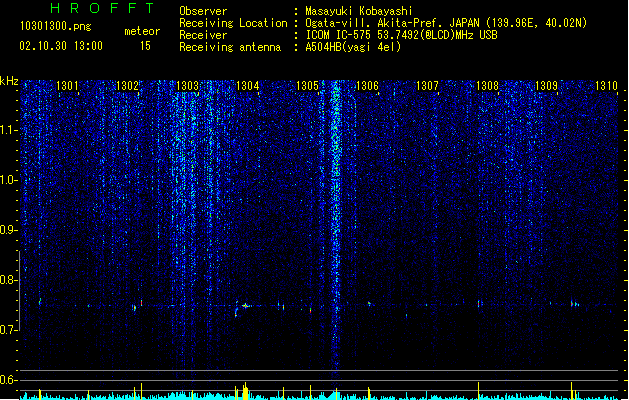Click the Ogata-vill. Akita-Pref. JAPAN location text

[446, 23]
